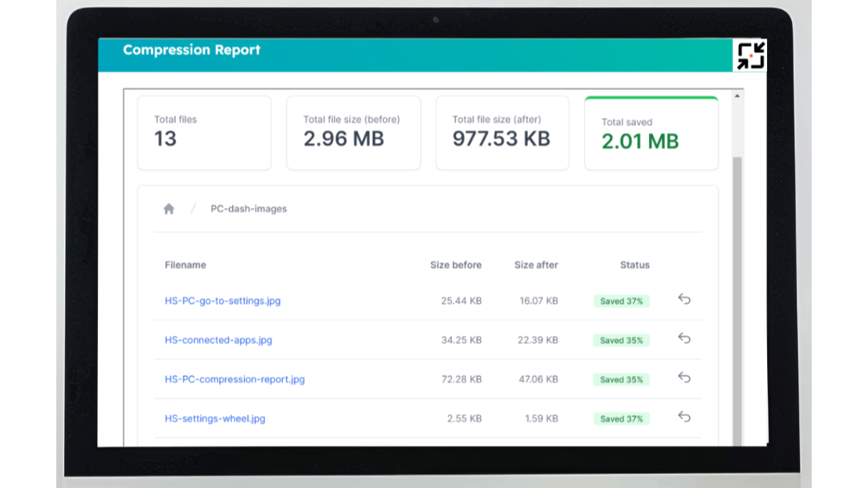Click the scrollbar up arrow
Image resolution: width=868 pixels, height=488 pixels.
pos(737,96)
